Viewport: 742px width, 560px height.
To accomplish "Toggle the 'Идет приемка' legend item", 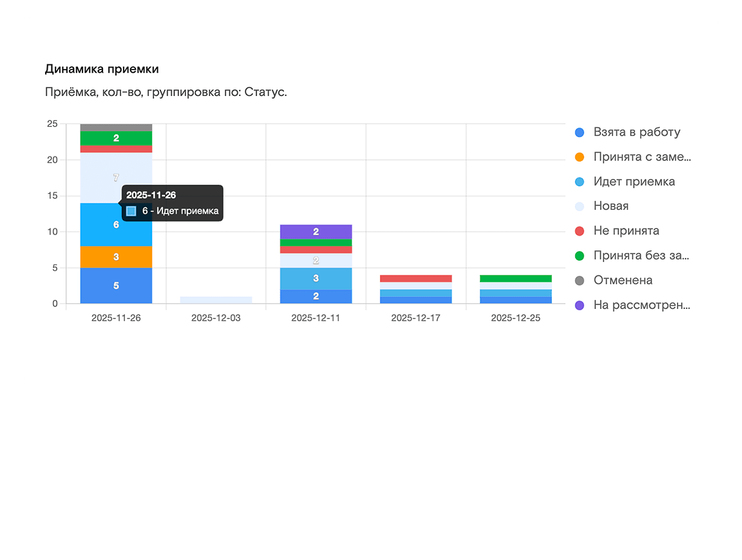I will [634, 182].
